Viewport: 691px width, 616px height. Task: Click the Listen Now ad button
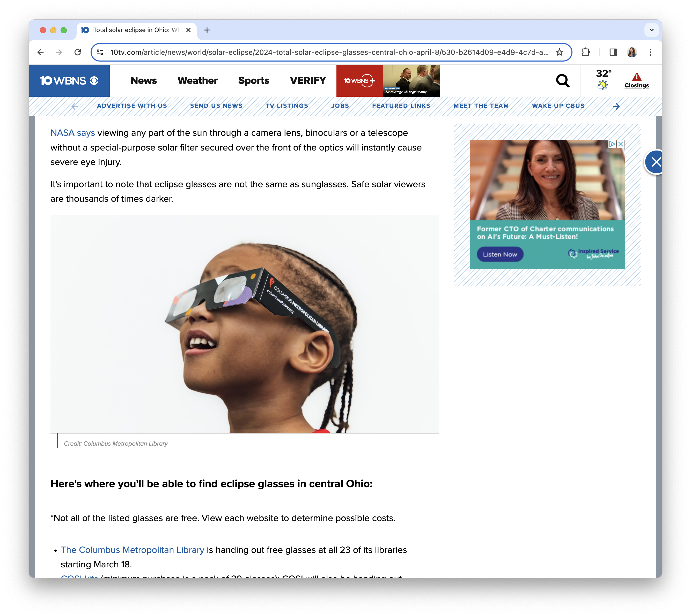coord(500,254)
